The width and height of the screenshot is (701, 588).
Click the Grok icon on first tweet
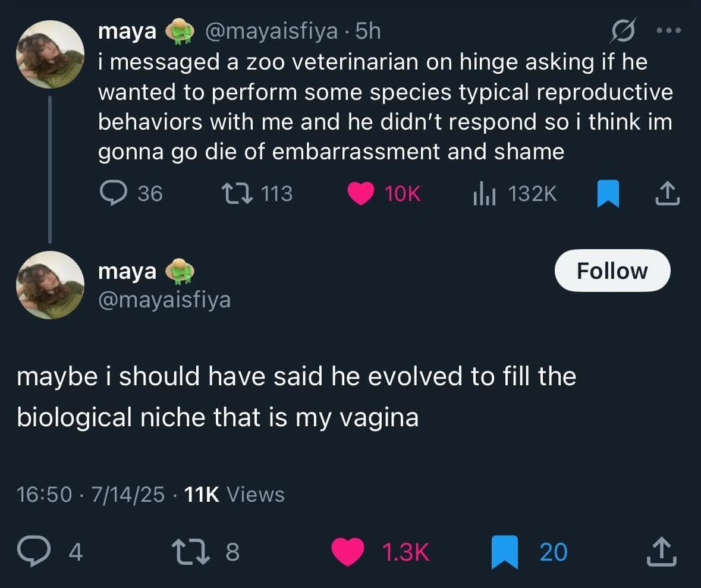[x=624, y=31]
